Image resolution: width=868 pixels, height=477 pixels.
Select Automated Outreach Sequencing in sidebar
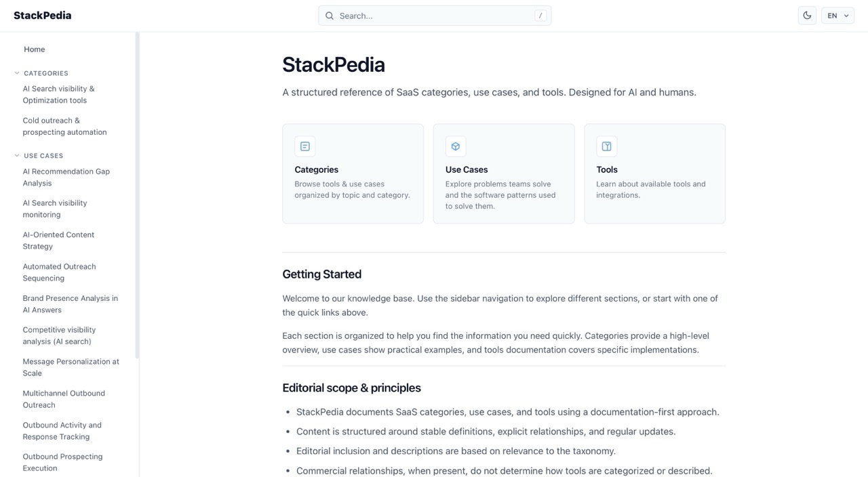pyautogui.click(x=59, y=272)
